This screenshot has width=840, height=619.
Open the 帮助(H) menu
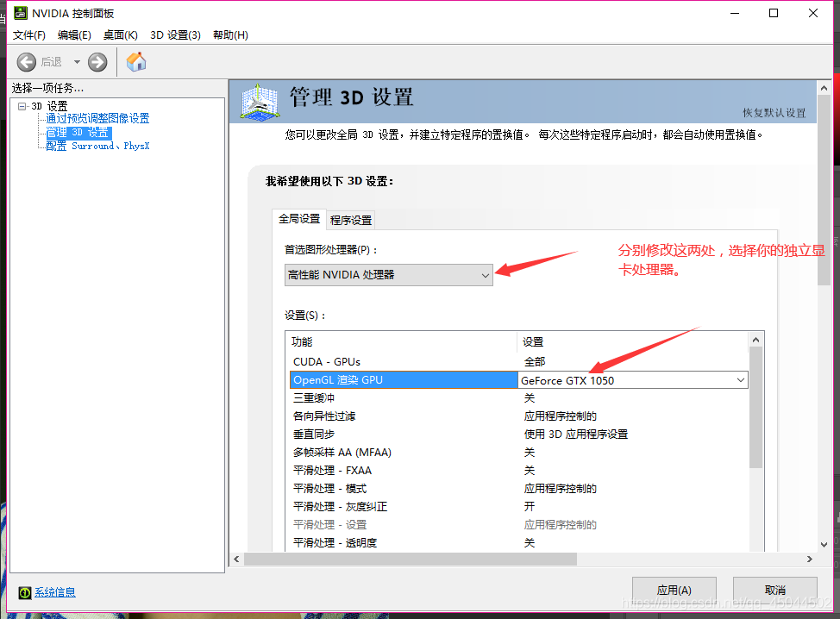click(230, 35)
